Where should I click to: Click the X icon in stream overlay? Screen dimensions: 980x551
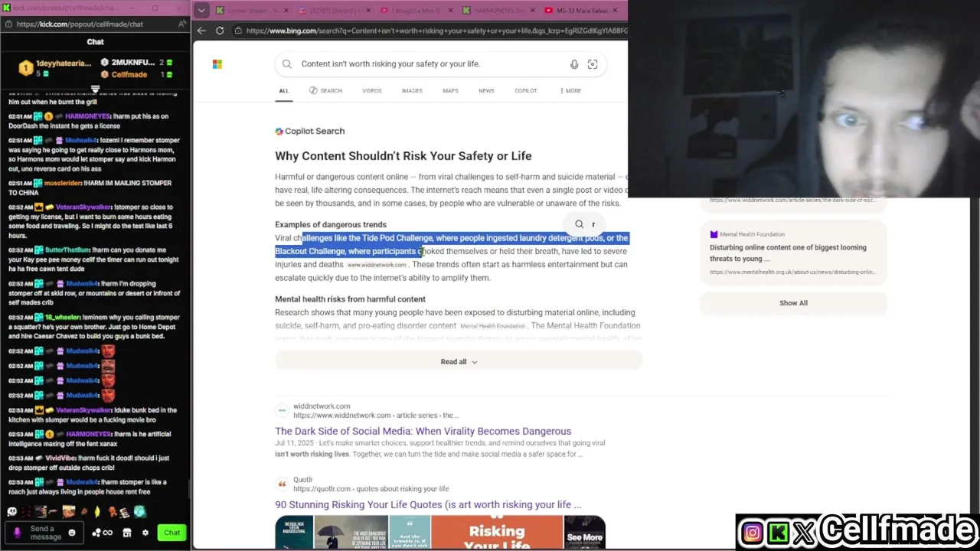[x=805, y=533]
